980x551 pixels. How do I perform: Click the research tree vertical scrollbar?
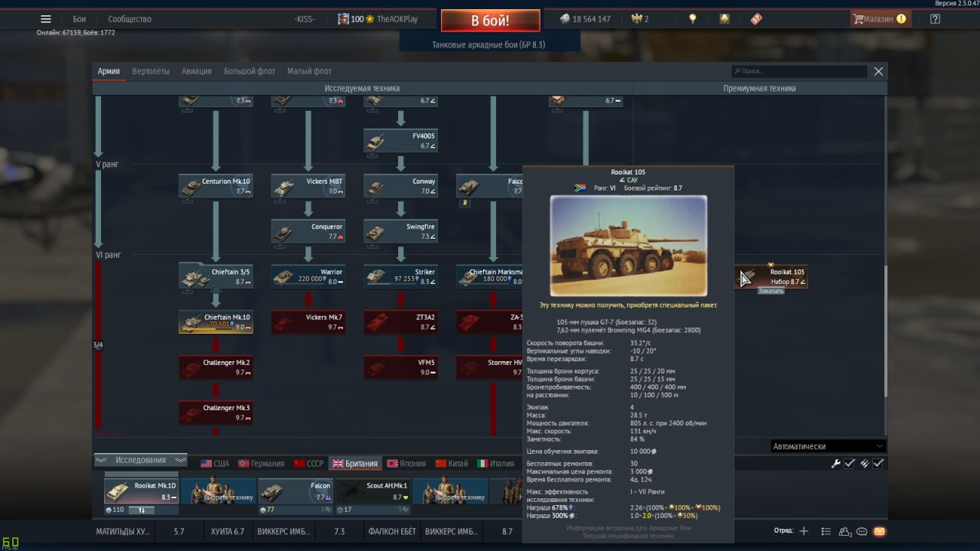pos(886,331)
